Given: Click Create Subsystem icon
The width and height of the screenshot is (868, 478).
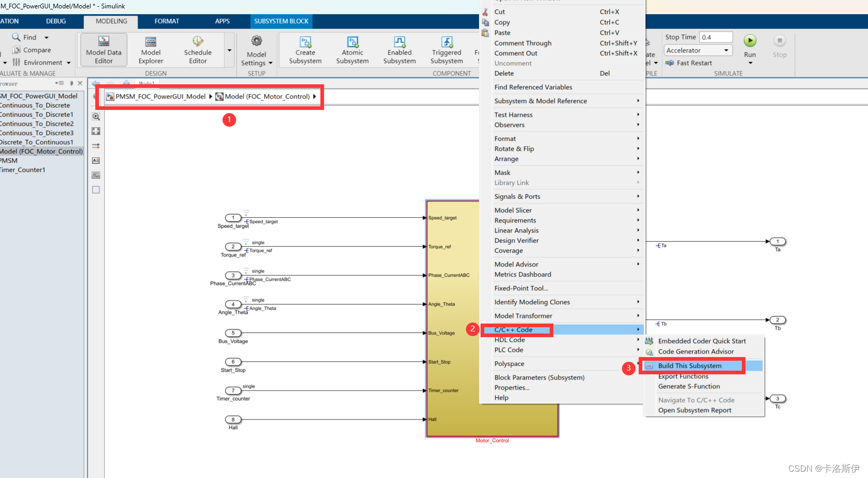Looking at the screenshot, I should (305, 42).
